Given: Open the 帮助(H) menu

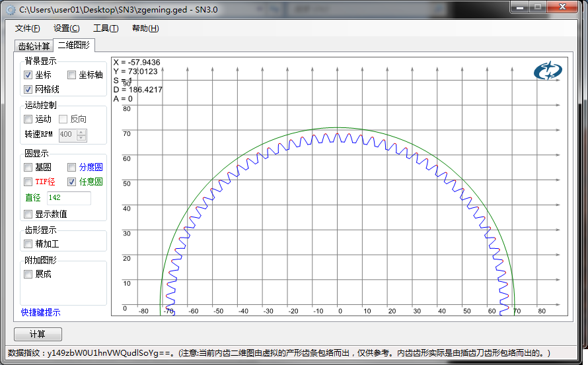Looking at the screenshot, I should point(145,28).
